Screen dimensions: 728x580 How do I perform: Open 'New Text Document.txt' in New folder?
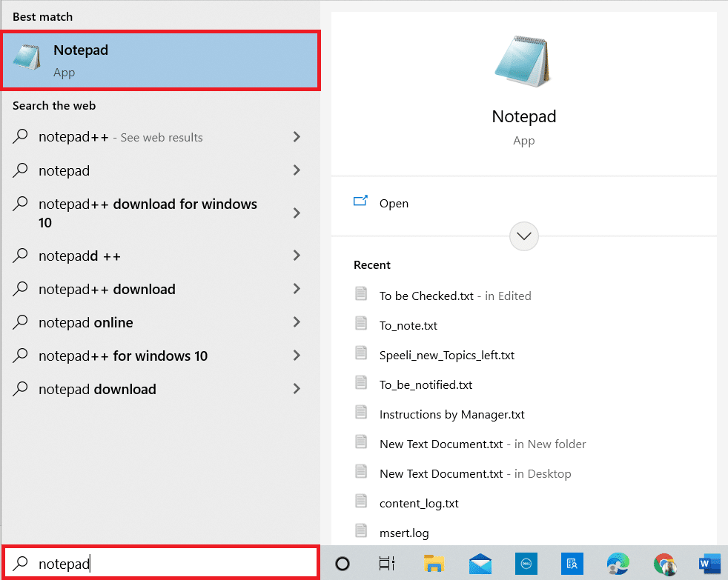tap(483, 444)
